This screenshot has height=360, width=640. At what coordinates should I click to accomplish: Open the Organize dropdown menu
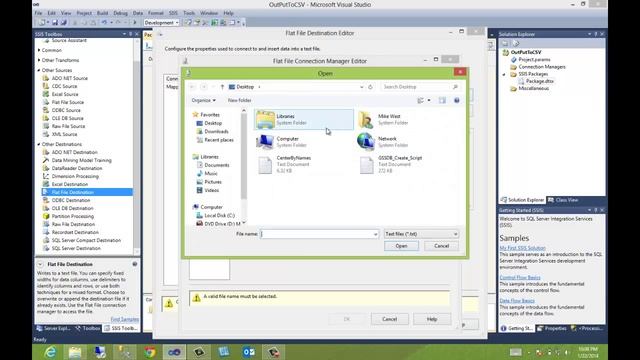tap(203, 100)
